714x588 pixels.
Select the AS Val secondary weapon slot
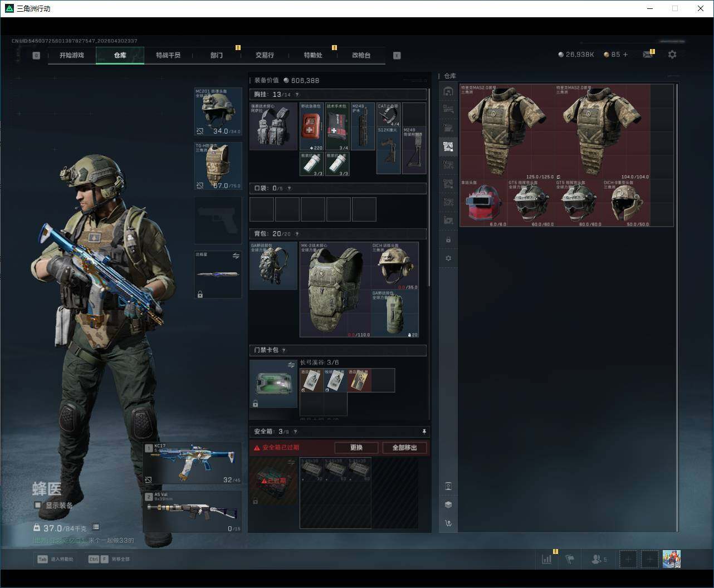click(193, 512)
